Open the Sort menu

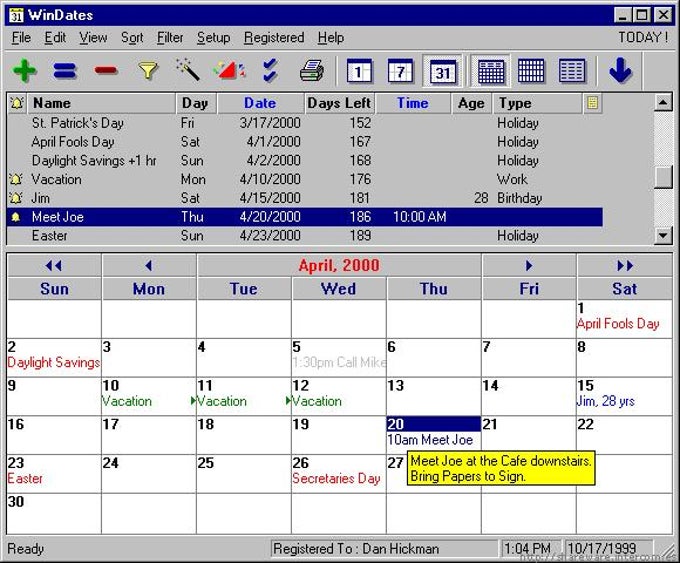click(x=132, y=38)
